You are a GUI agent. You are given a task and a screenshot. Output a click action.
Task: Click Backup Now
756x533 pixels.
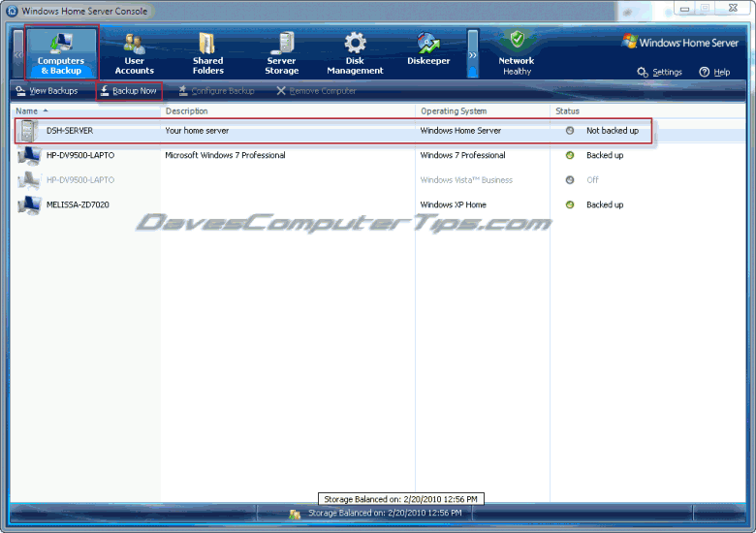pos(129,90)
